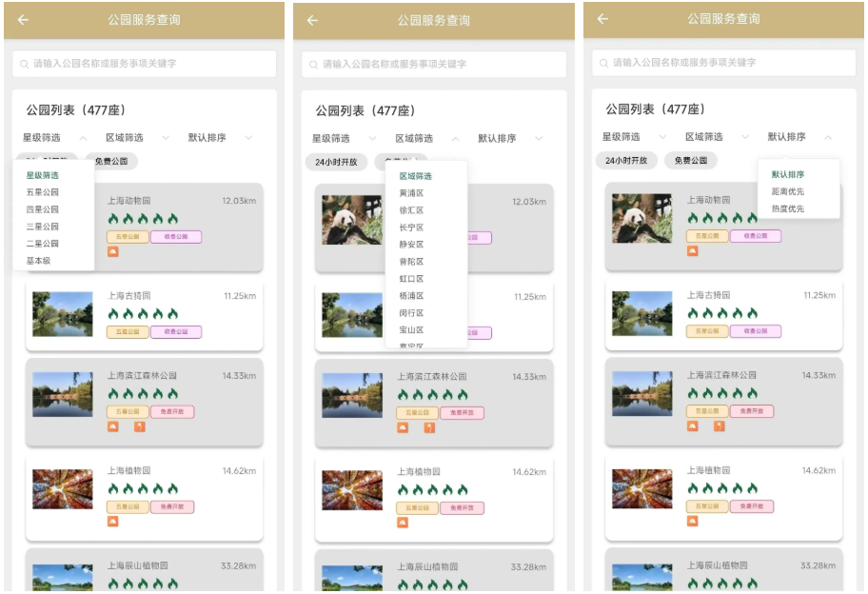Click the search magnifier icon in the left screen
Viewport: 868px width, 594px height.
[22, 64]
